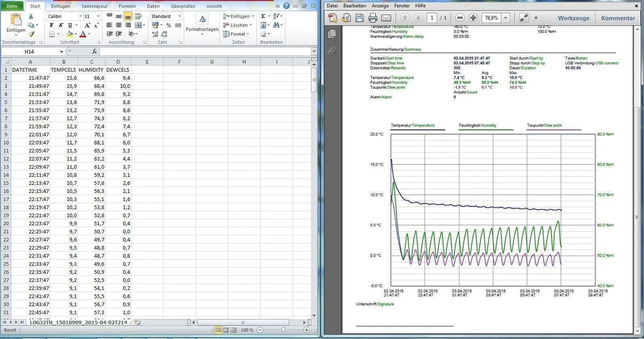Click the Kommentar button in PDF reader
644x339 pixels.
pyautogui.click(x=618, y=18)
